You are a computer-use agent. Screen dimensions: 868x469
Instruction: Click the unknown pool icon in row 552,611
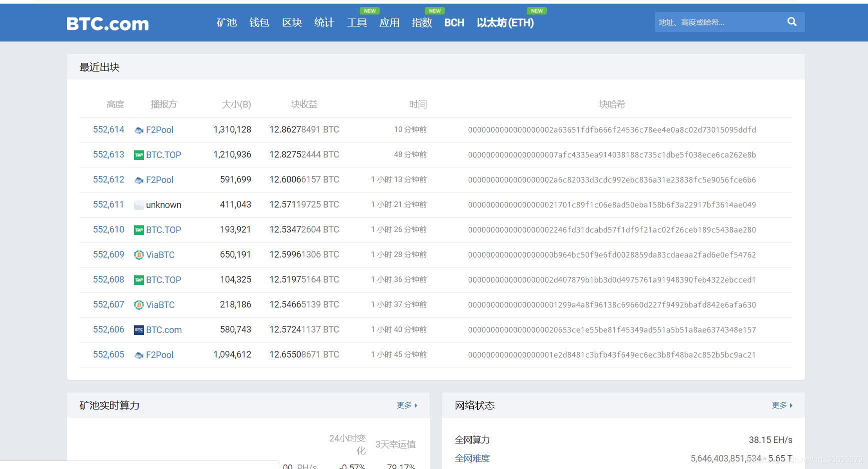coord(139,205)
